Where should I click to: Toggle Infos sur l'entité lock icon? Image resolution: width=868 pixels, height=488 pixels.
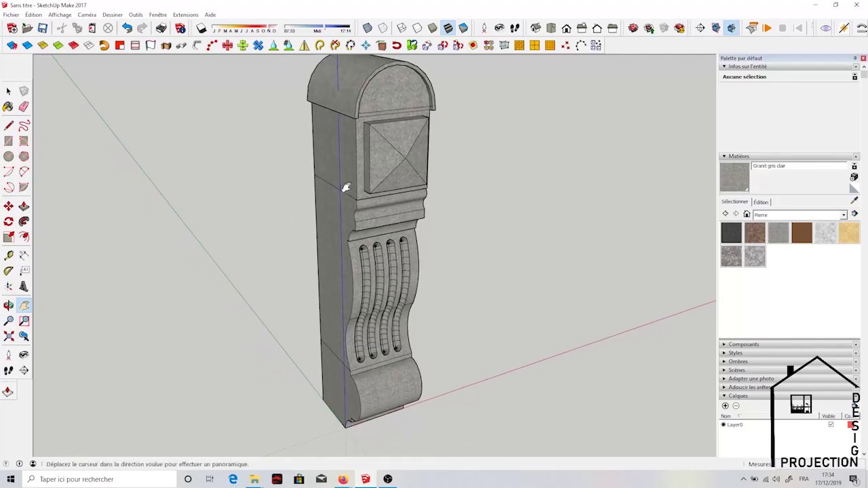coord(854,77)
